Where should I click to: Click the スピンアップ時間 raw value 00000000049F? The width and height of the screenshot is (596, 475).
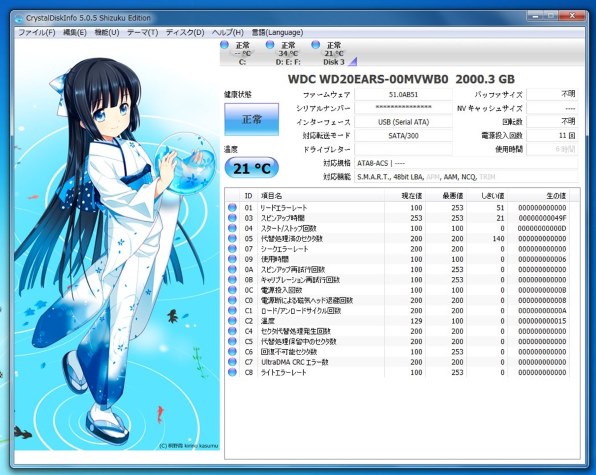[542, 218]
